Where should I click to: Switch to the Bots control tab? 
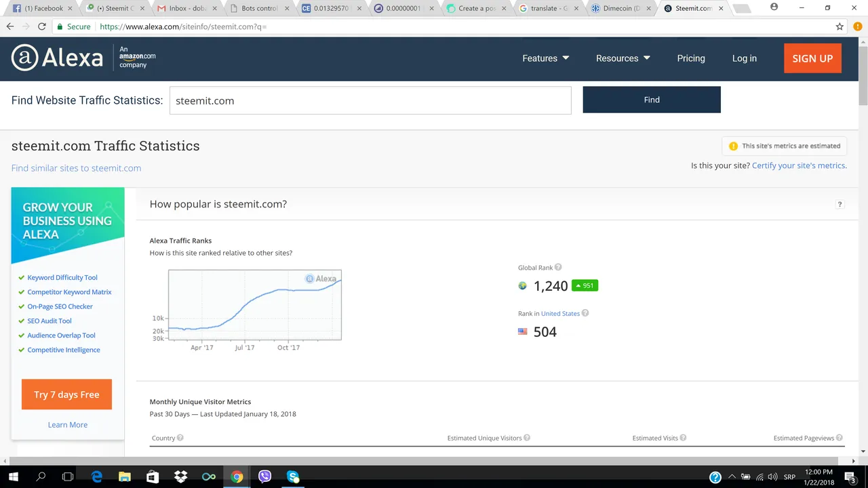[x=258, y=8]
